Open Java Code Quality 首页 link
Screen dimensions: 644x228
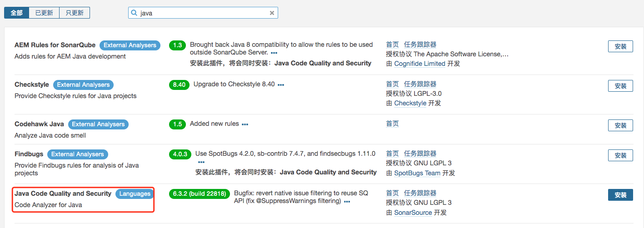392,193
